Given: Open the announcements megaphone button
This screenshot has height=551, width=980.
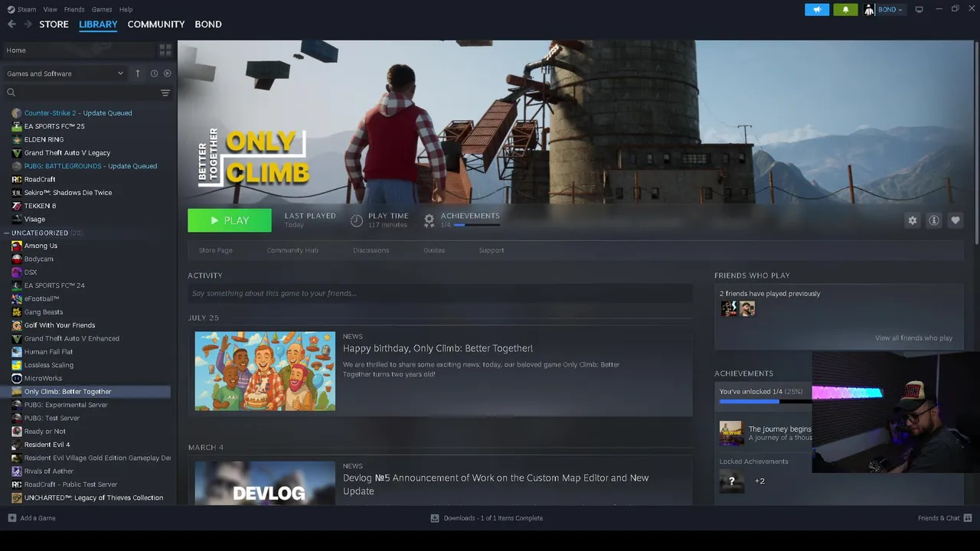Looking at the screenshot, I should [x=817, y=9].
